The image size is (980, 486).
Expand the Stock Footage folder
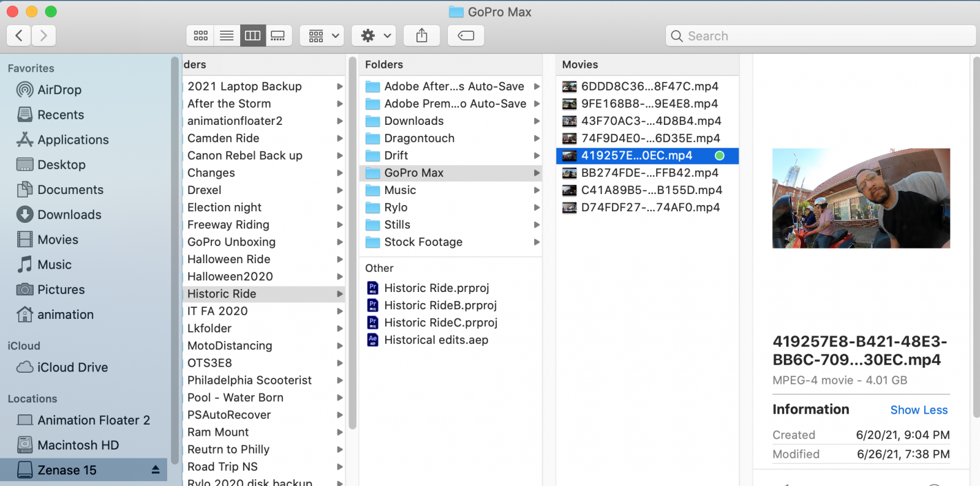537,242
